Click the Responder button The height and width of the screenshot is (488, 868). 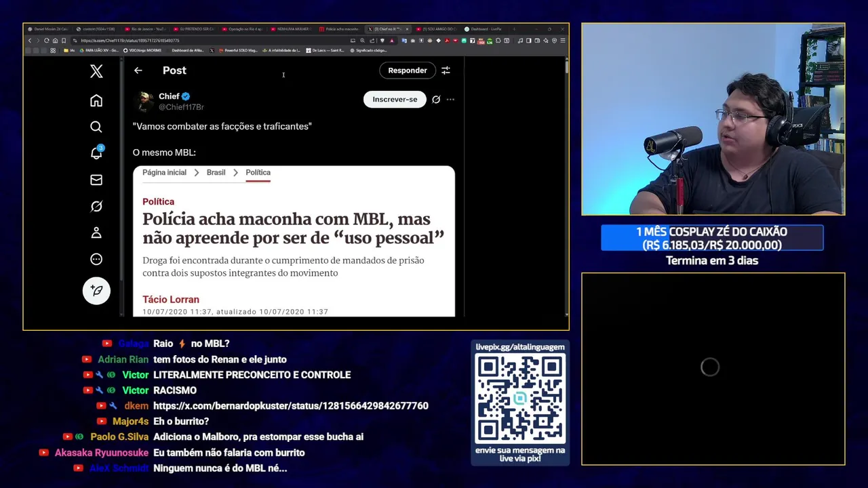point(408,70)
